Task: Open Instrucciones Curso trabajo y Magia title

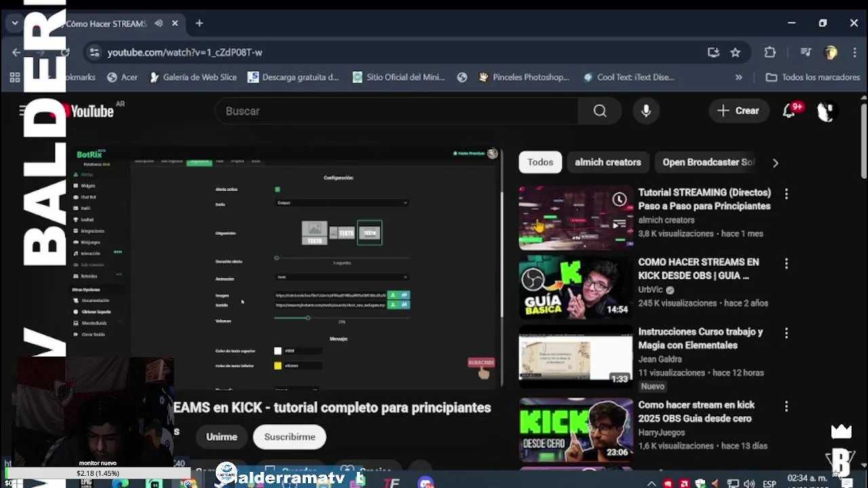Action: [x=701, y=338]
